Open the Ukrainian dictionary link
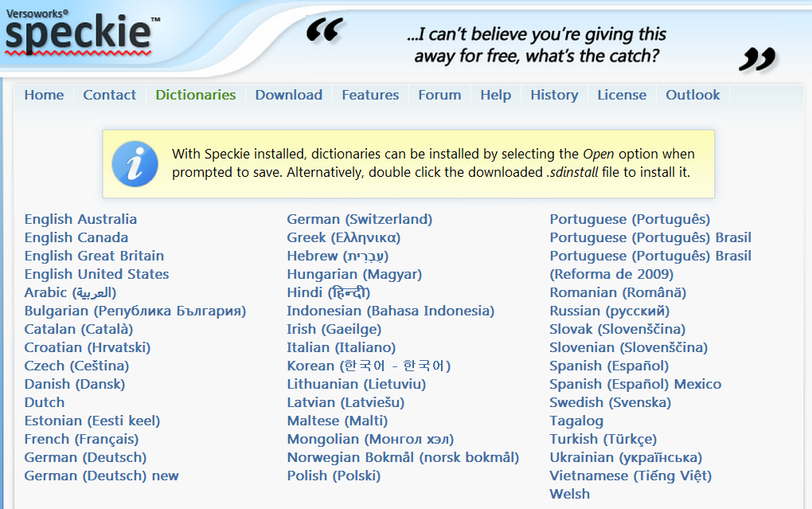Image resolution: width=812 pixels, height=509 pixels. pyautogui.click(x=626, y=458)
